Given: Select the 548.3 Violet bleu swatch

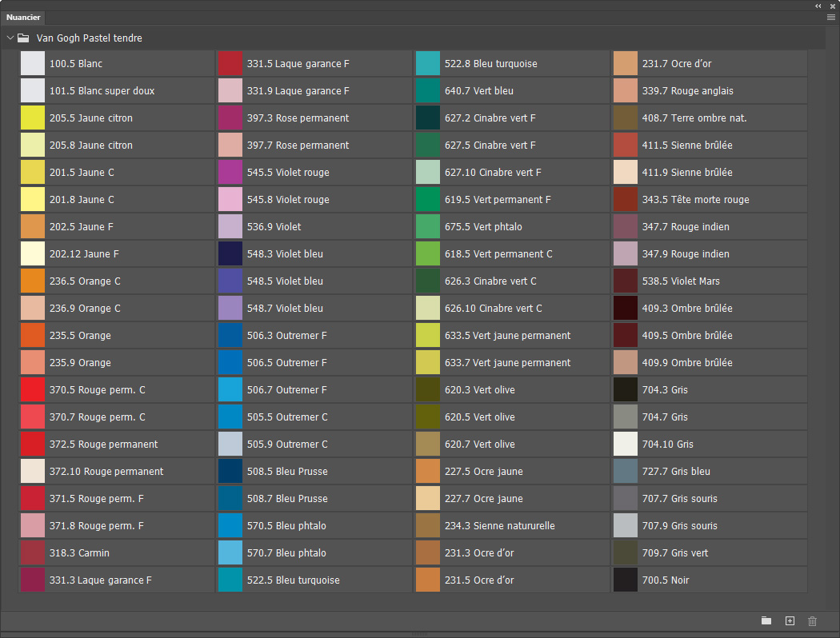Looking at the screenshot, I should [230, 253].
